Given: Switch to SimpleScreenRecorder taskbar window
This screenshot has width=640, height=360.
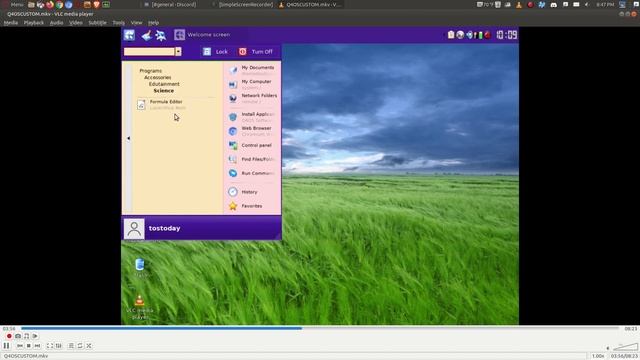Looking at the screenshot, I should tap(242, 4).
